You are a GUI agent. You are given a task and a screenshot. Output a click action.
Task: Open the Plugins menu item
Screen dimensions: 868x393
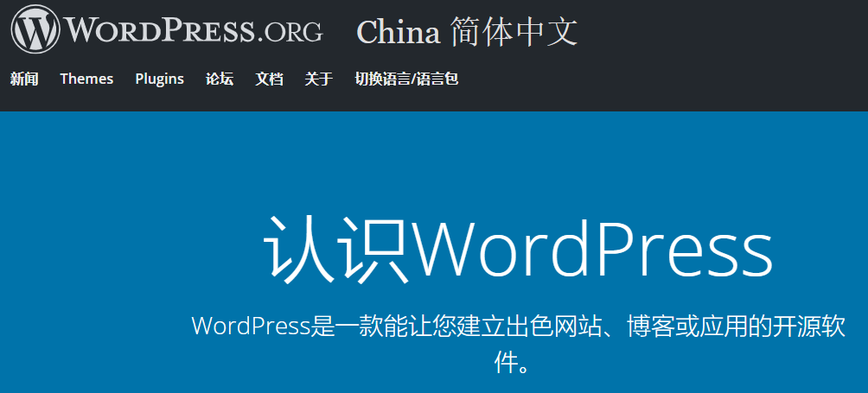[x=159, y=79]
